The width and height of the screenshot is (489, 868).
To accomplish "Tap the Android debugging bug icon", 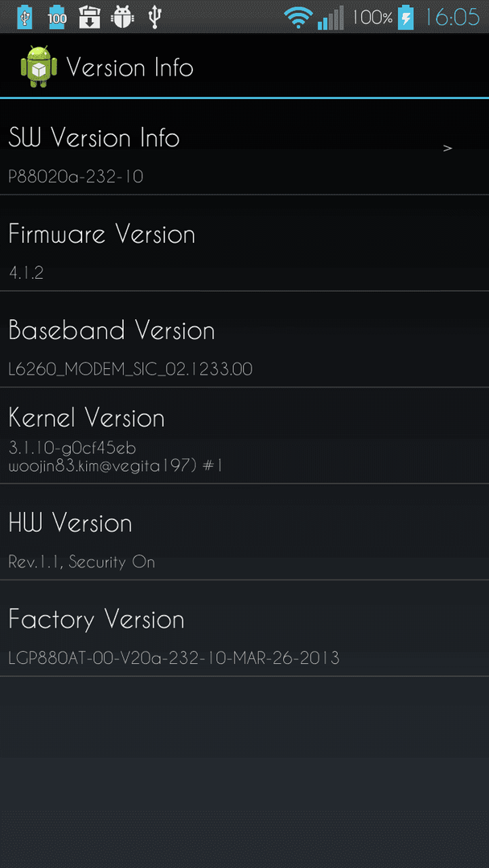I will 121,17.
